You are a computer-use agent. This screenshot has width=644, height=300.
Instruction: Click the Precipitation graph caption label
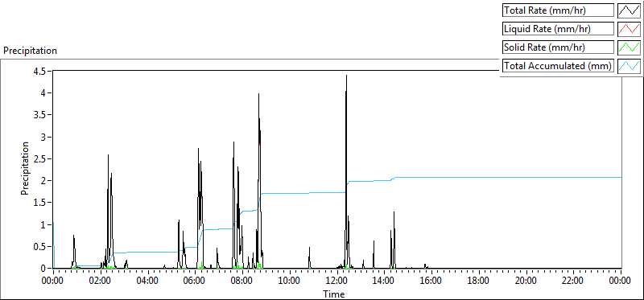pyautogui.click(x=30, y=51)
